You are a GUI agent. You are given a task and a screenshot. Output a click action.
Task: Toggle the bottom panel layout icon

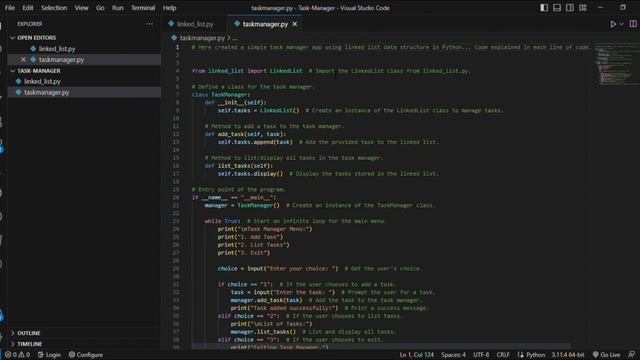click(557, 8)
